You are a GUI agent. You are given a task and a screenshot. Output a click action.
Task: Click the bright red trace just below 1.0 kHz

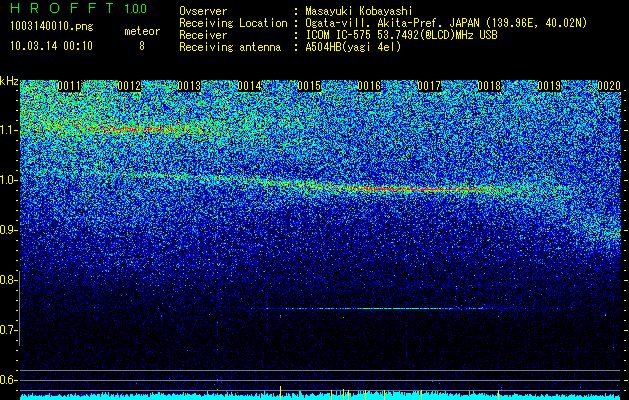tap(425, 189)
